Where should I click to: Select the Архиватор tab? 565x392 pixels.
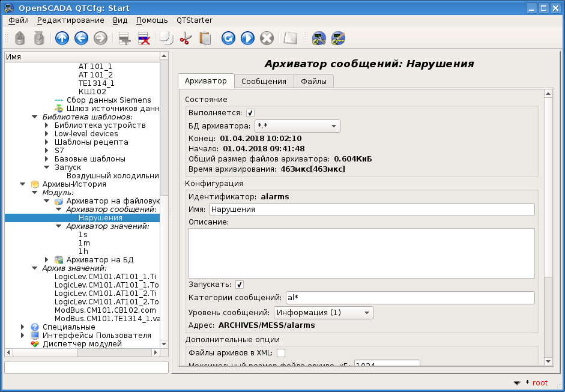(x=206, y=80)
